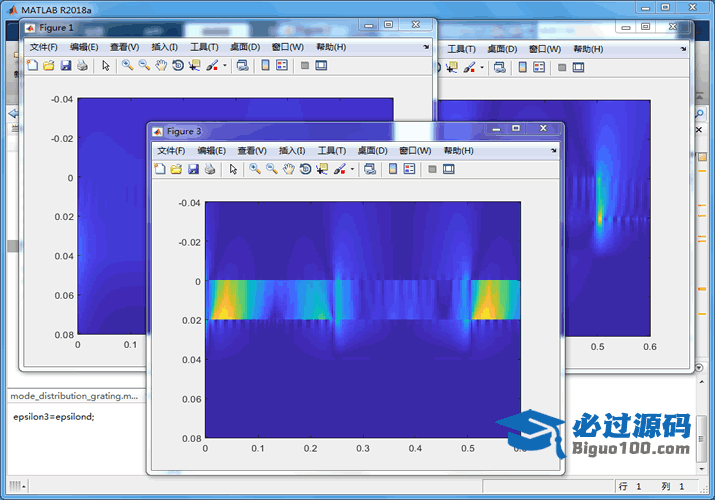This screenshot has height=500, width=715.
Task: Click New Figure icon in Figure 3 toolbar
Action: click(x=160, y=169)
